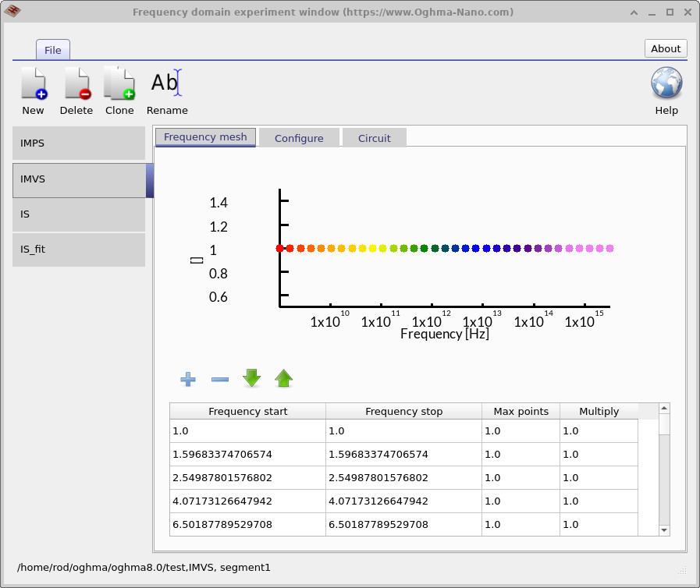Select Frequency stop cell 4.07173126647942
This screenshot has height=588, width=700.
pos(403,501)
